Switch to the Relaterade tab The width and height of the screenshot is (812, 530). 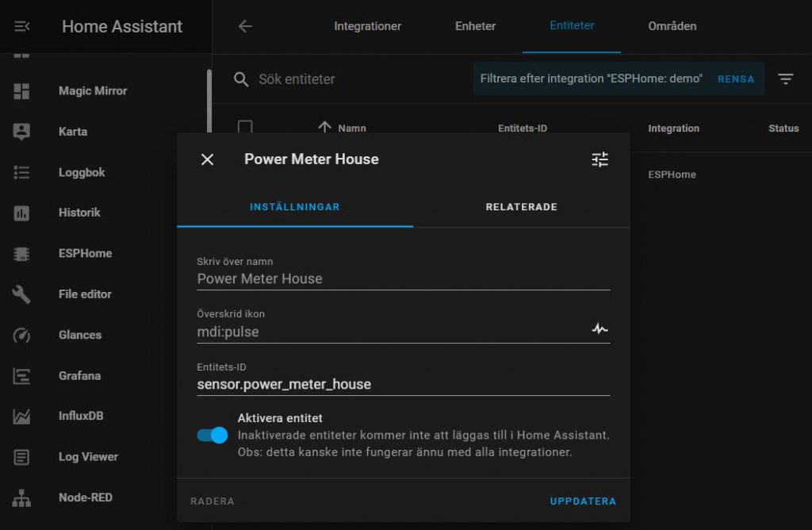tap(522, 207)
